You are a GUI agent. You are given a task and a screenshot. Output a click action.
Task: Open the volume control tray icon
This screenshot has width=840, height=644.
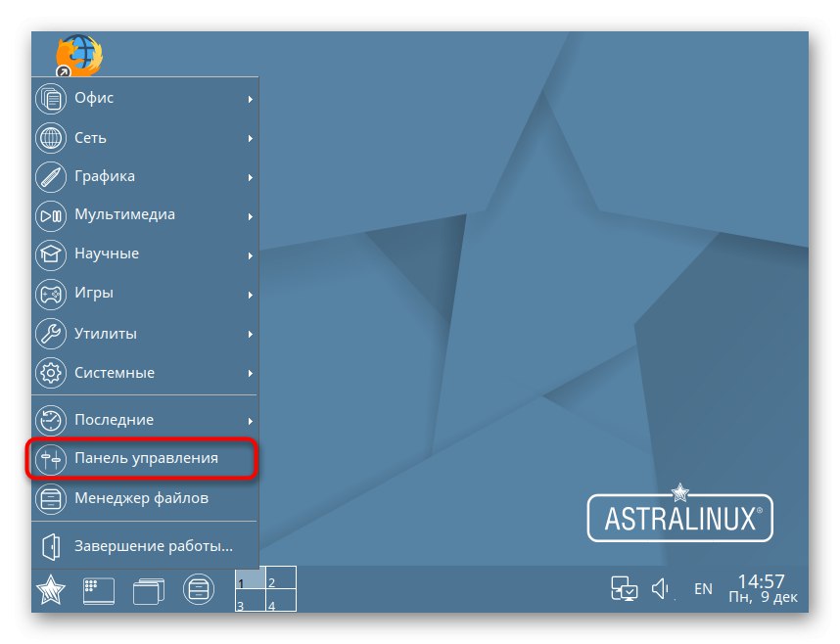659,587
